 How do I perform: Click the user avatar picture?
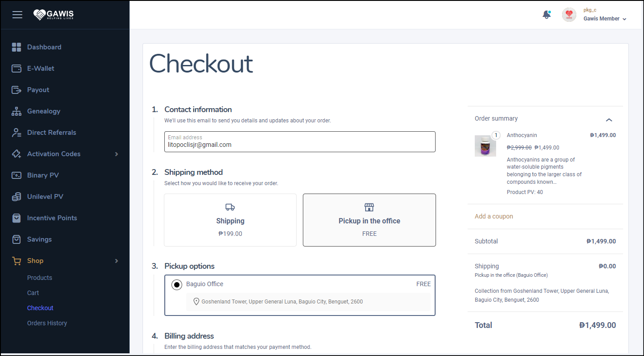[569, 15]
